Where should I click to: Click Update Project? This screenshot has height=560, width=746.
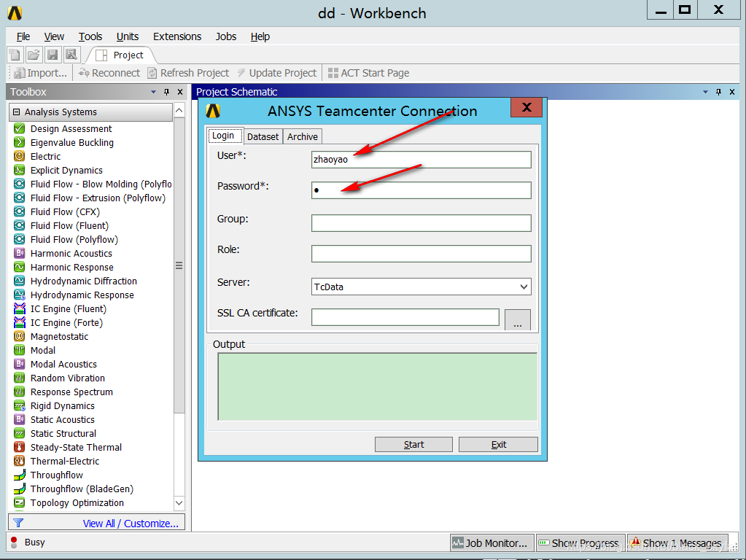click(x=277, y=73)
